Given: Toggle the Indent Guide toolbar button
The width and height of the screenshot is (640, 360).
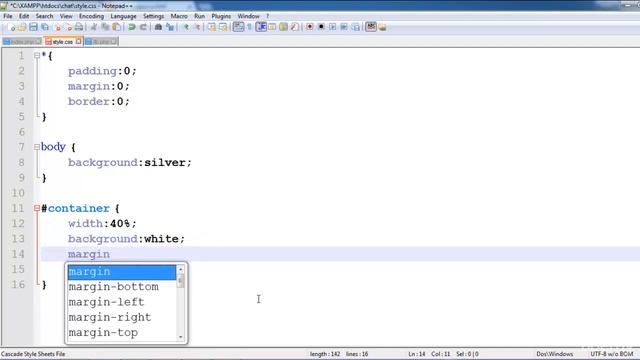Looking at the screenshot, I should point(261,27).
